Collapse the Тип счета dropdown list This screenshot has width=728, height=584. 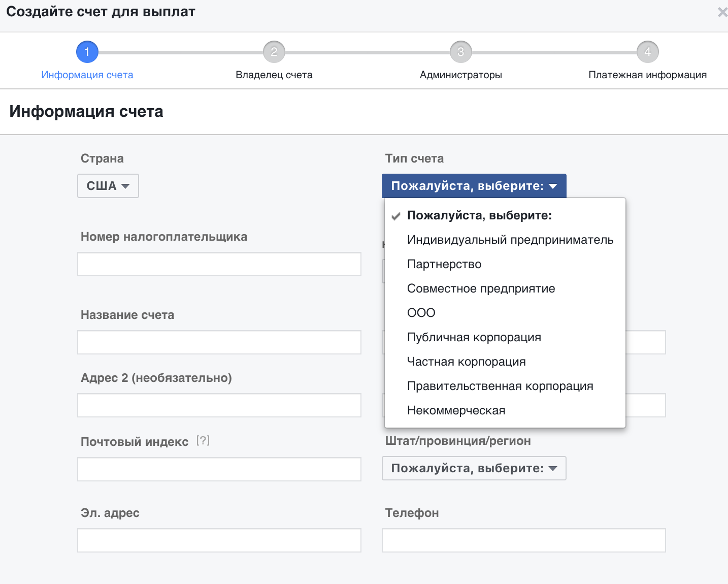pyautogui.click(x=474, y=186)
